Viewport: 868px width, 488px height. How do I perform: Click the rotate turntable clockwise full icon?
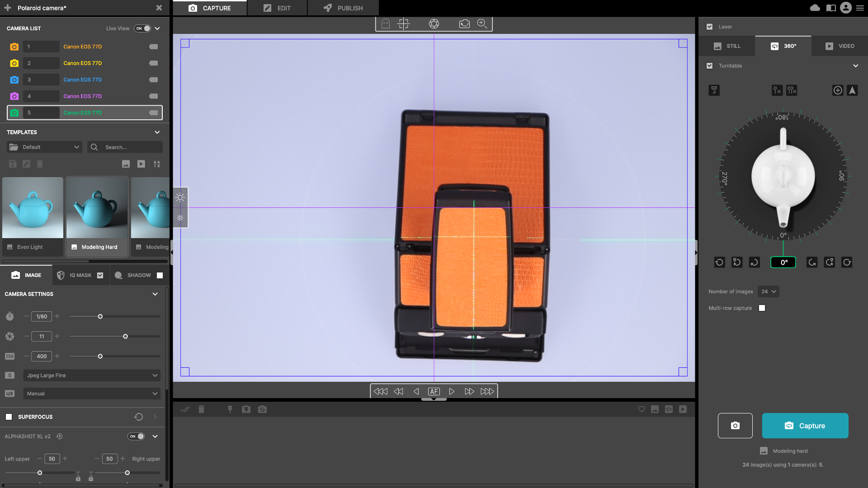[847, 262]
